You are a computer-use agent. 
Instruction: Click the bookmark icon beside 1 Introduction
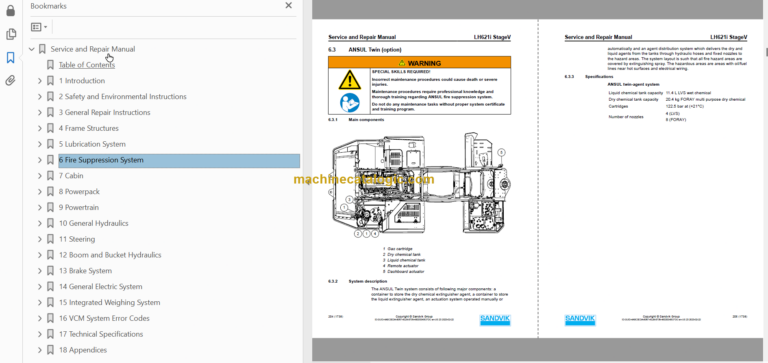50,81
